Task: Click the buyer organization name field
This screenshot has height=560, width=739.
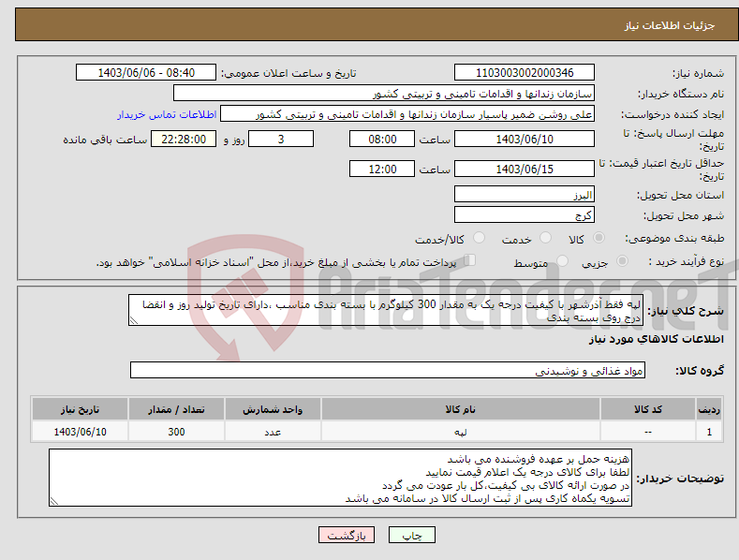Action: [x=384, y=94]
